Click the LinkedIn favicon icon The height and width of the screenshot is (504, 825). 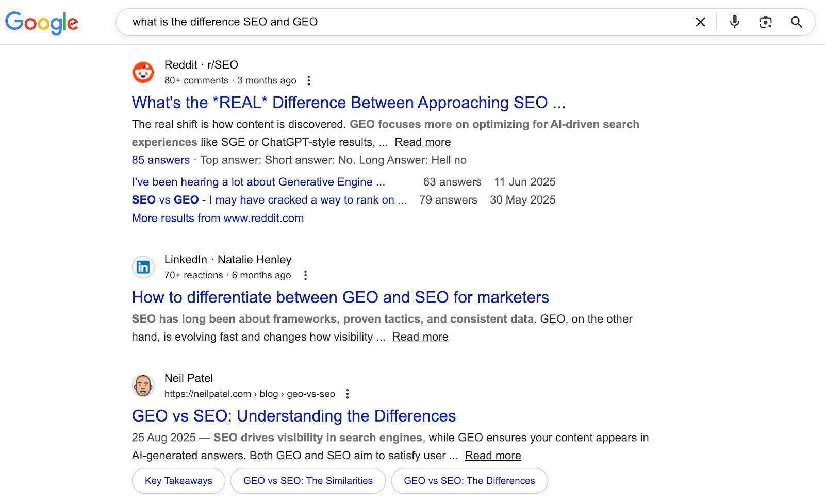coord(143,267)
